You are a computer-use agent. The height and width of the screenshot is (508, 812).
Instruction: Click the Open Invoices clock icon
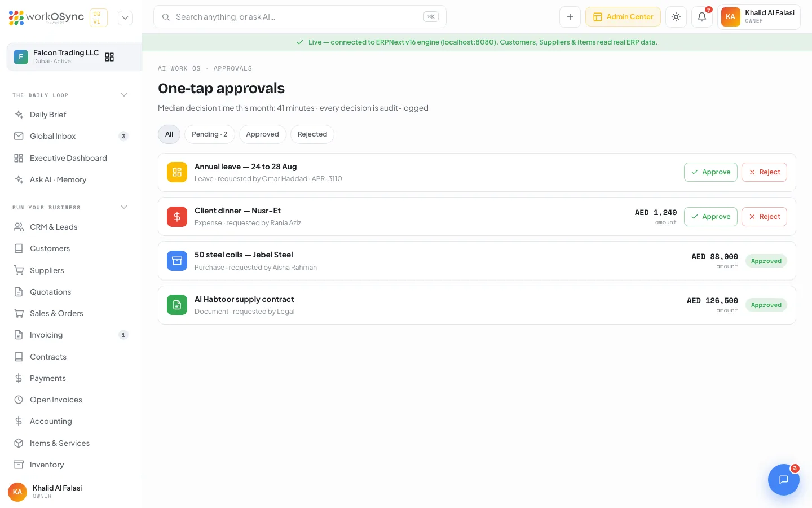tap(19, 400)
